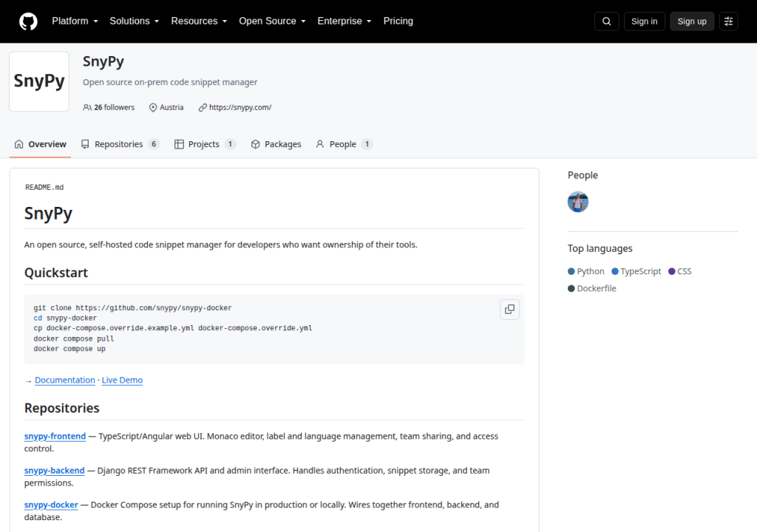
Task: Select the Overview tab label
Action: point(47,144)
